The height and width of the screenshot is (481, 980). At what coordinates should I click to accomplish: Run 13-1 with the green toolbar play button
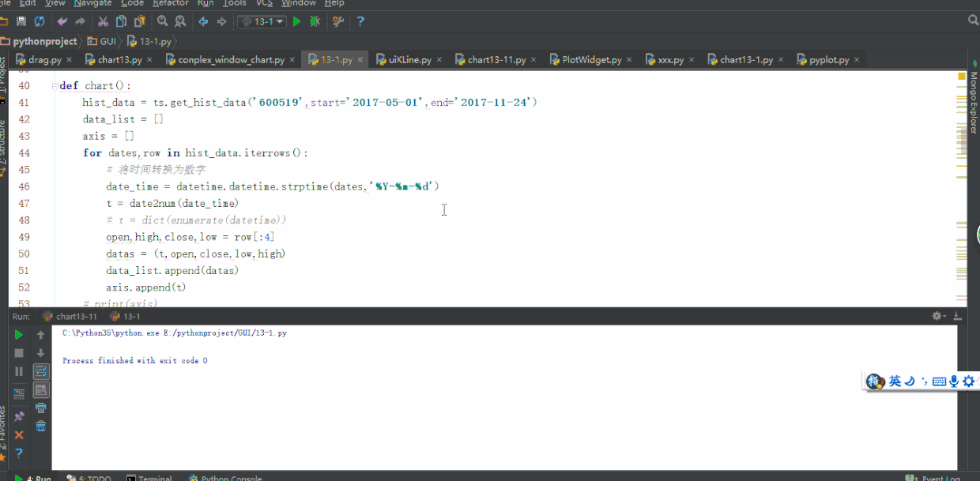pos(297,21)
